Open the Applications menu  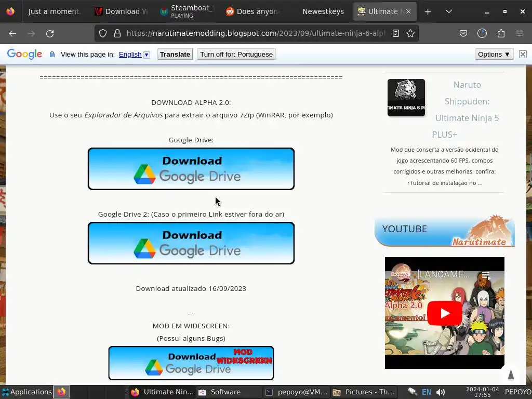pyautogui.click(x=26, y=392)
